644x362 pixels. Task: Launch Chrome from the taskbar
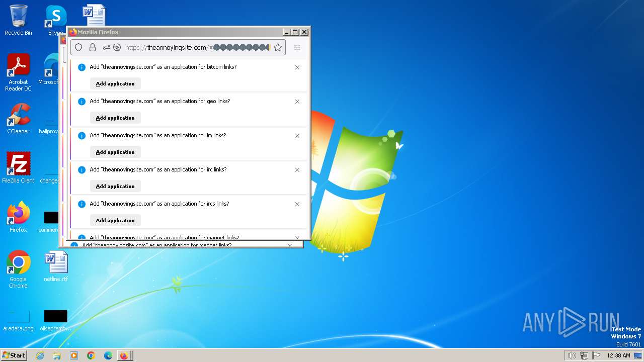coord(91,355)
